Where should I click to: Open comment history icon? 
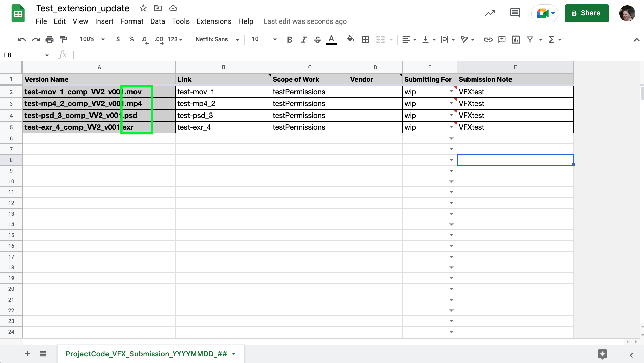pos(515,13)
